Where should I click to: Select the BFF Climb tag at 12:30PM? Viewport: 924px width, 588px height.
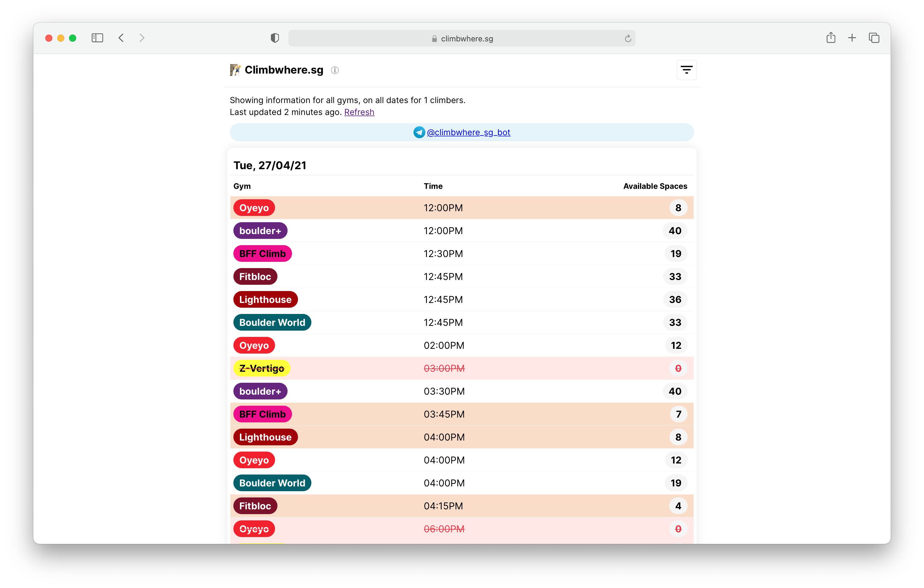point(263,254)
